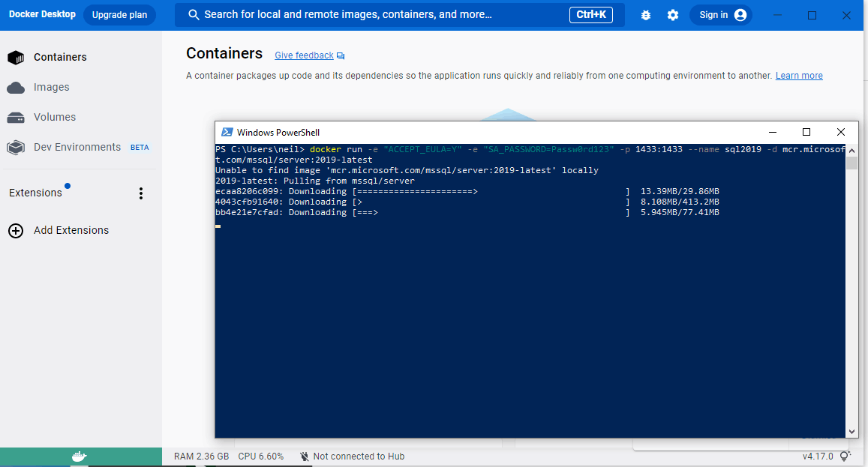Open the Volumes section
The width and height of the screenshot is (868, 467).
(55, 117)
